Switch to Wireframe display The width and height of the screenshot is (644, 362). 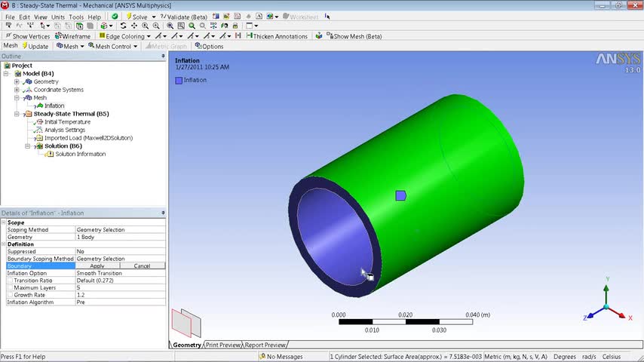point(72,36)
